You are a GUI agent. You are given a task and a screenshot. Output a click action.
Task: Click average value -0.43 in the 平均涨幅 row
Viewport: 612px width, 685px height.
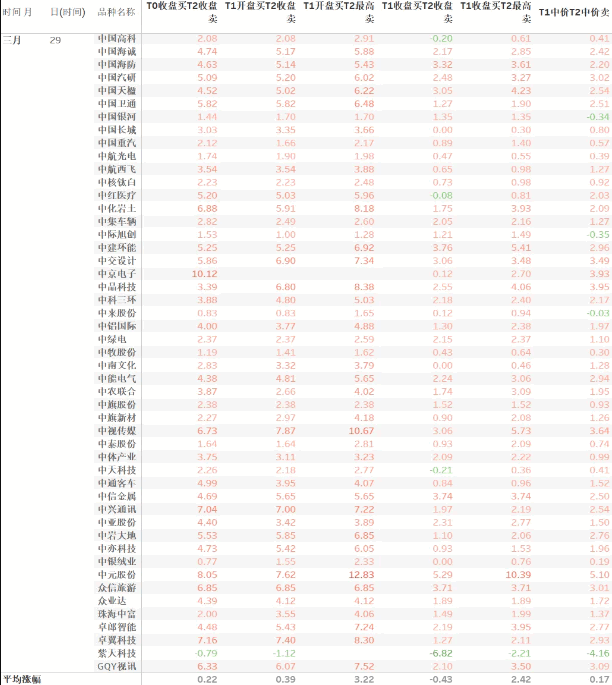[x=441, y=680]
